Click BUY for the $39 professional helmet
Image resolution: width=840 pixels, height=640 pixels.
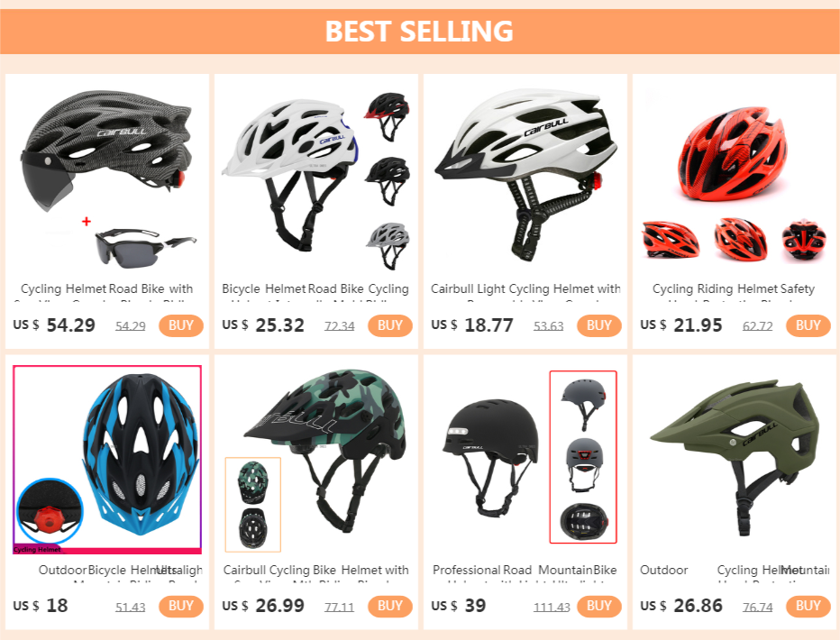pos(598,606)
